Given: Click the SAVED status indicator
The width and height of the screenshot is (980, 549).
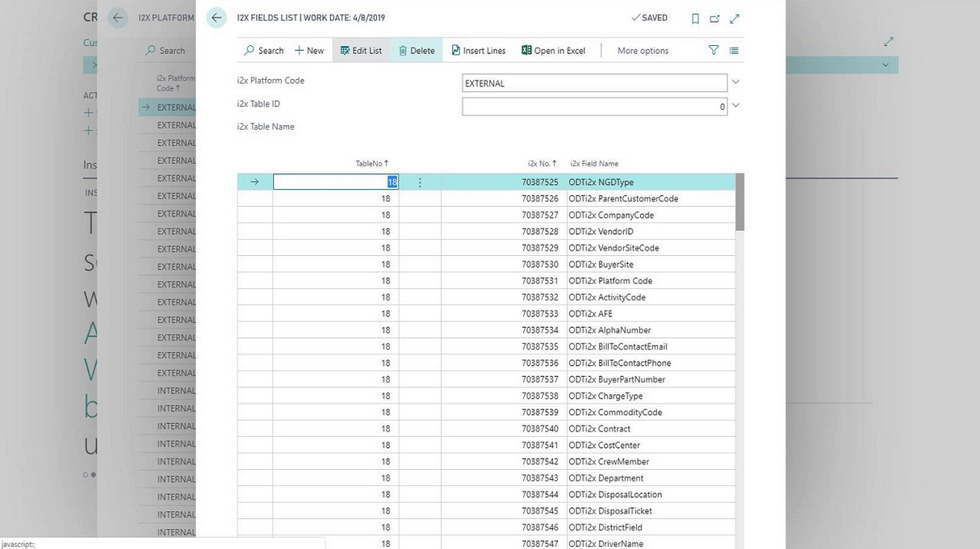Looking at the screenshot, I should pos(650,18).
